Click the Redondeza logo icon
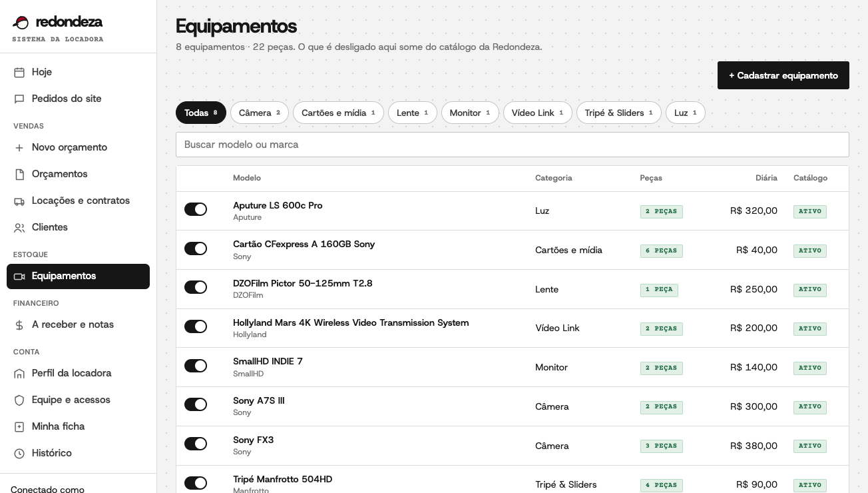The image size is (868, 493). click(21, 22)
